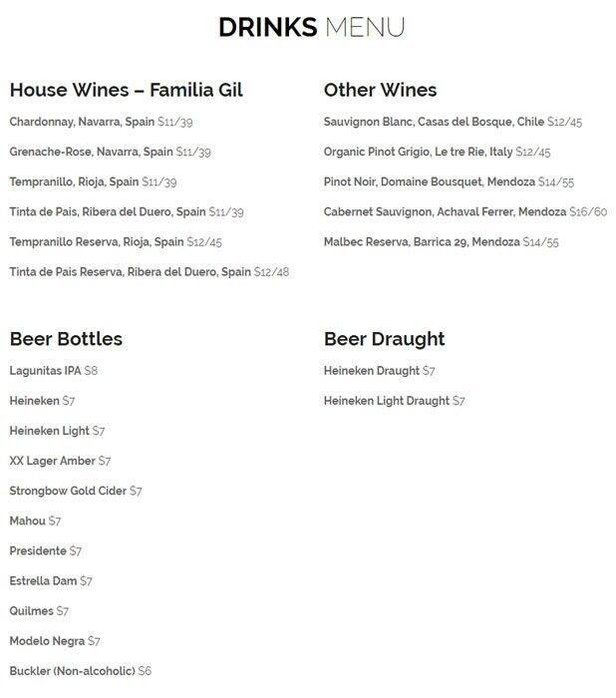The height and width of the screenshot is (698, 616).
Task: Click Heineken Light Draught item
Action: point(394,401)
